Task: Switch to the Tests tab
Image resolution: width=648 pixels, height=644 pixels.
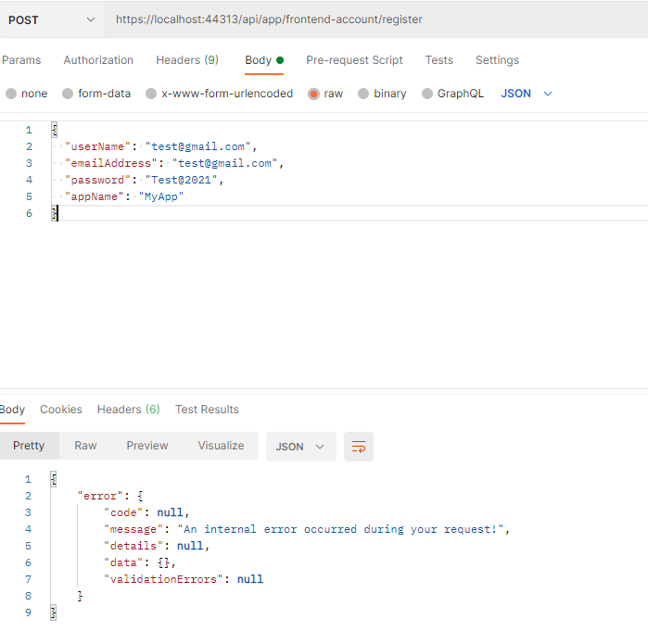Action: (439, 60)
